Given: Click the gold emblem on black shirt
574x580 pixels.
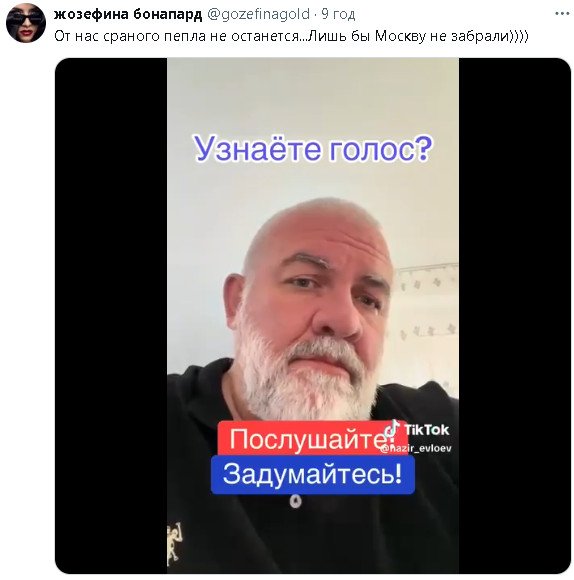Looking at the screenshot, I should (x=174, y=542).
